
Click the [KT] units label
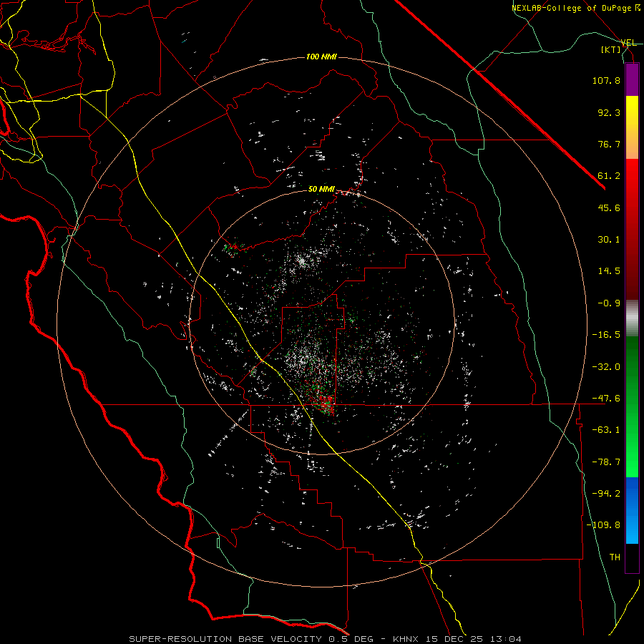[x=611, y=49]
